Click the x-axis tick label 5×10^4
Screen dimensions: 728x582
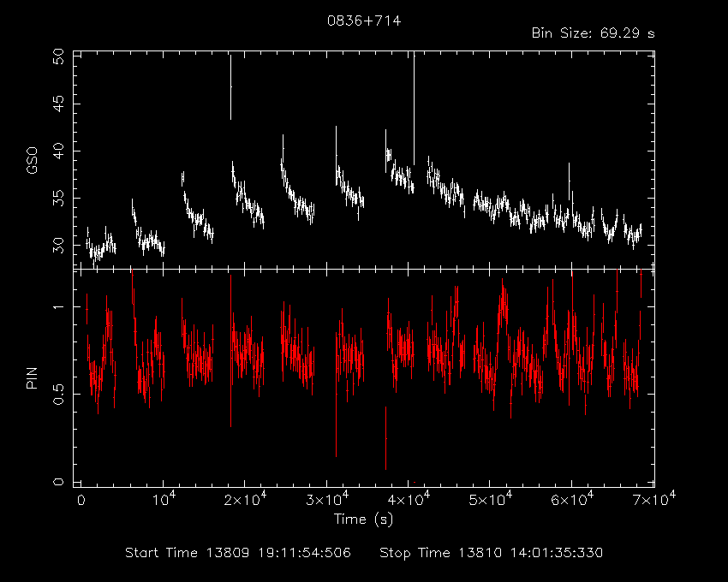pos(490,499)
